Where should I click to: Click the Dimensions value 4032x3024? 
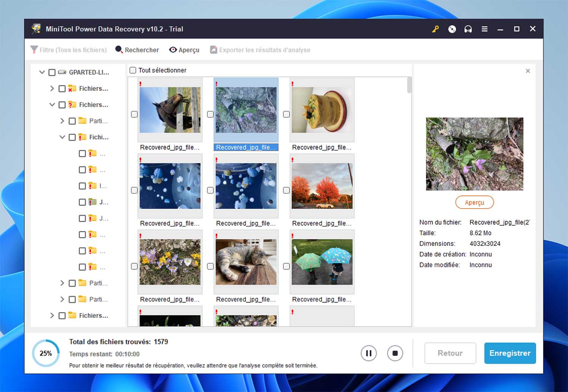click(485, 244)
